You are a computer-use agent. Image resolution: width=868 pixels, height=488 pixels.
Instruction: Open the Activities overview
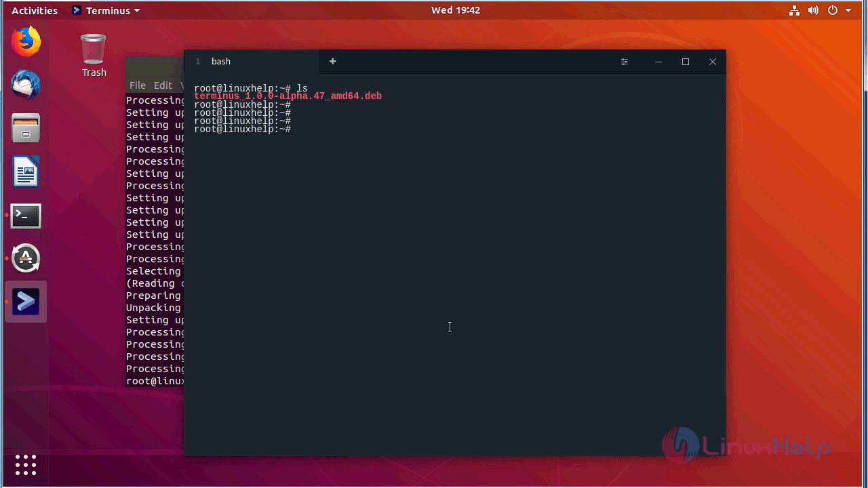click(35, 10)
